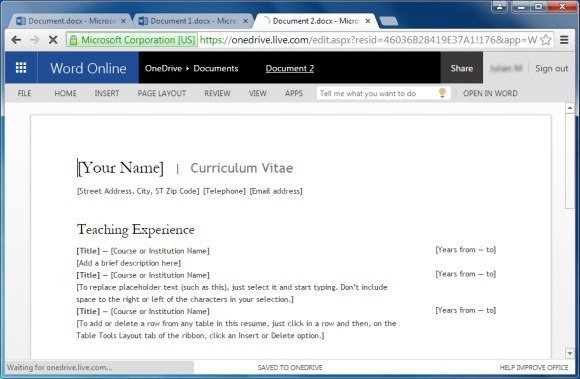Click the browser back arrow
The image size is (580, 379).
(x=16, y=40)
